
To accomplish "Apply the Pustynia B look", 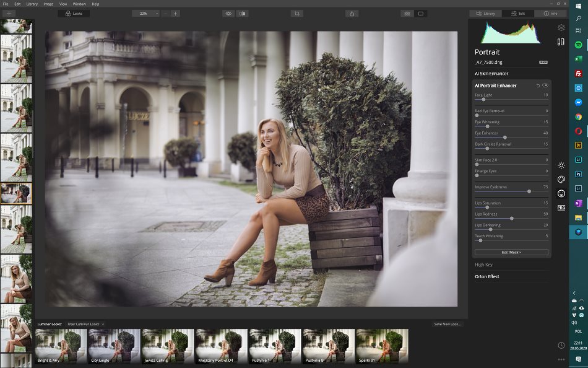I will pos(329,346).
